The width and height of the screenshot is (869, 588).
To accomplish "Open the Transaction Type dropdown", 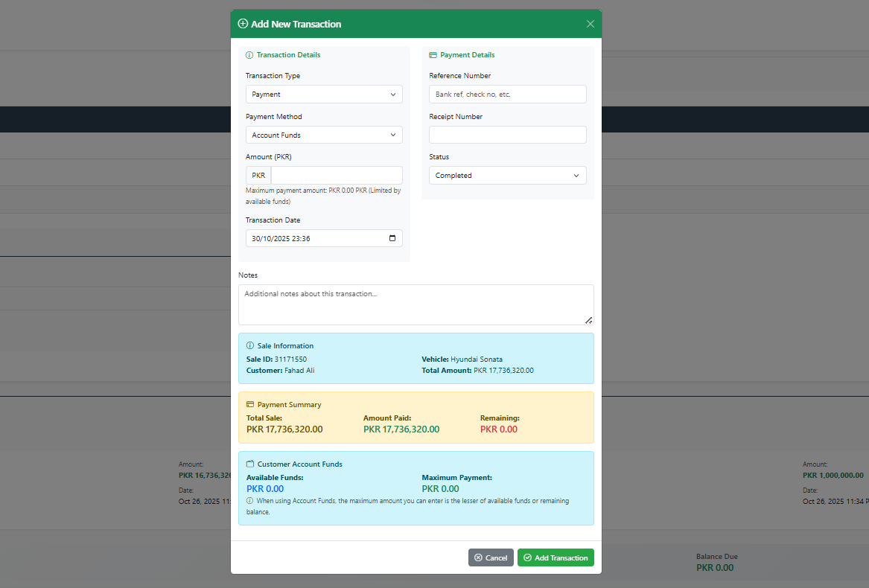I will 324,95.
